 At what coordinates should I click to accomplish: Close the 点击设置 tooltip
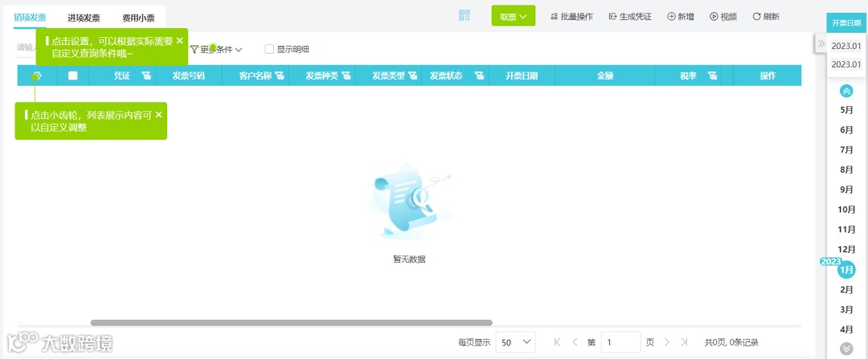pos(179,40)
